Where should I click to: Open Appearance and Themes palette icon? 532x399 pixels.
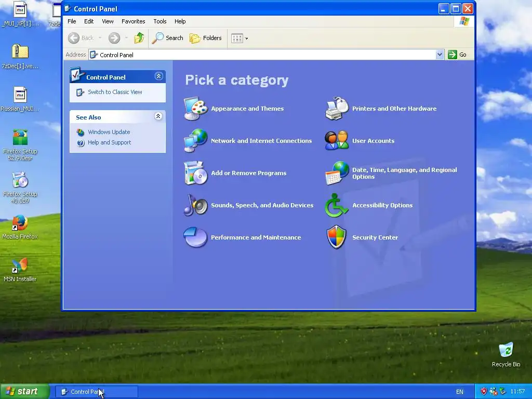(195, 109)
